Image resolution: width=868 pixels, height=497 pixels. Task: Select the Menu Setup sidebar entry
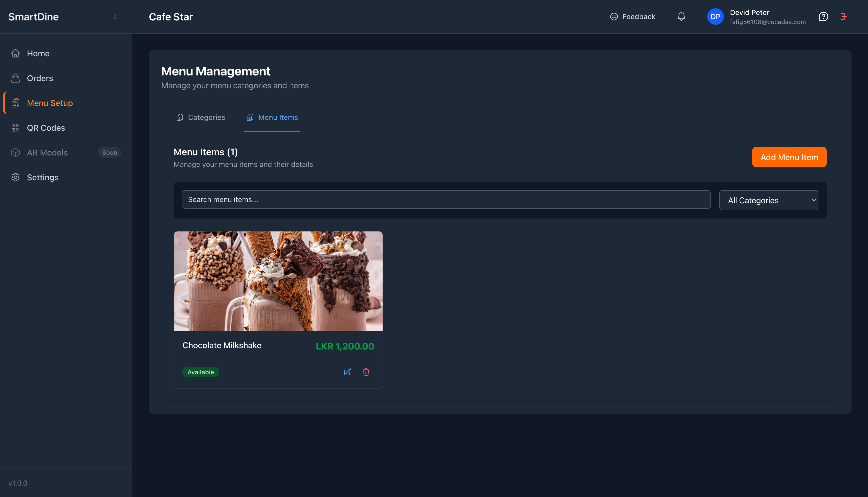pos(50,103)
